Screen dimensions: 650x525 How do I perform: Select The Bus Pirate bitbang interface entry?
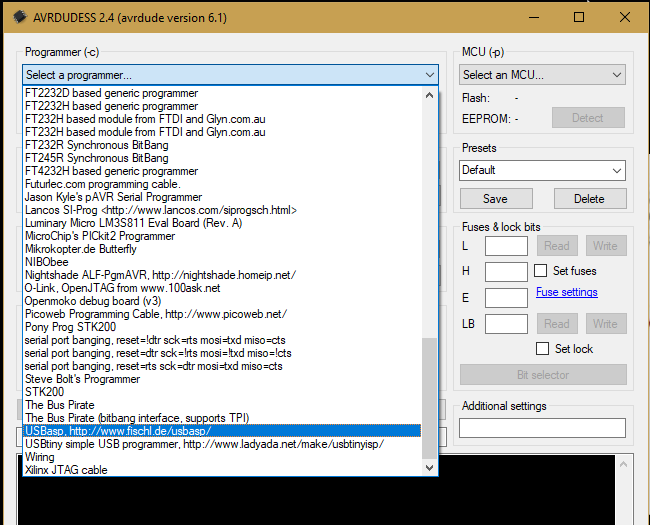click(x=222, y=418)
